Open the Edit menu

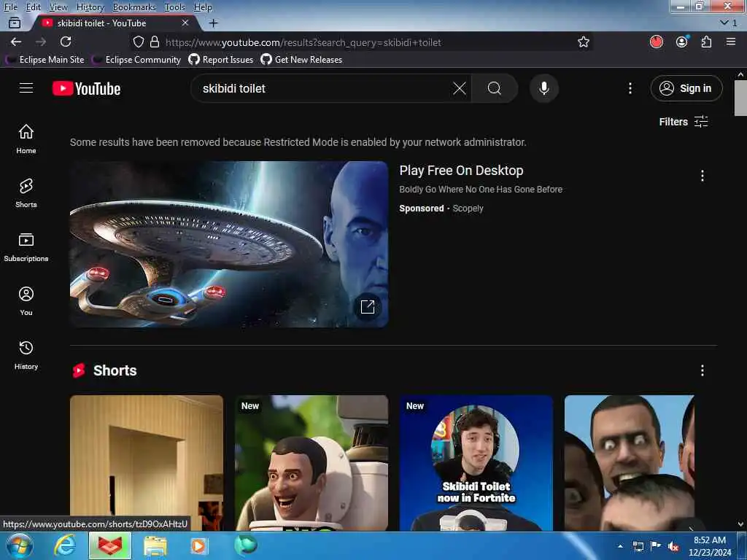(x=33, y=7)
